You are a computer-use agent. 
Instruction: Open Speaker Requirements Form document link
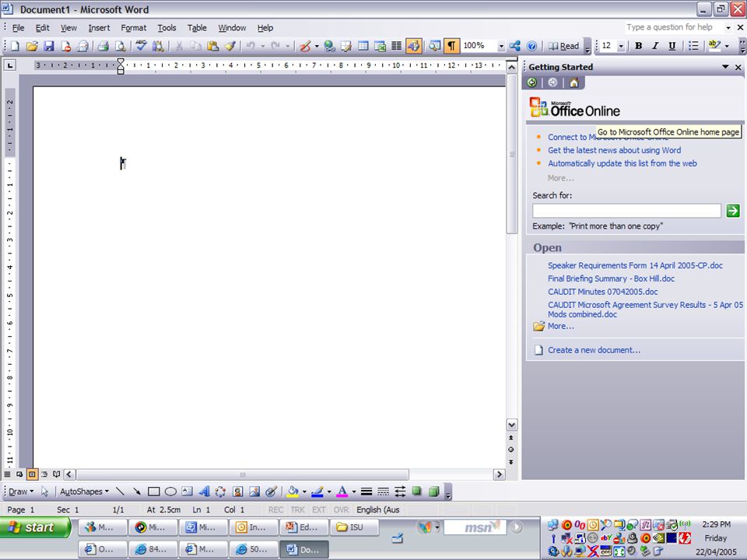pos(635,266)
